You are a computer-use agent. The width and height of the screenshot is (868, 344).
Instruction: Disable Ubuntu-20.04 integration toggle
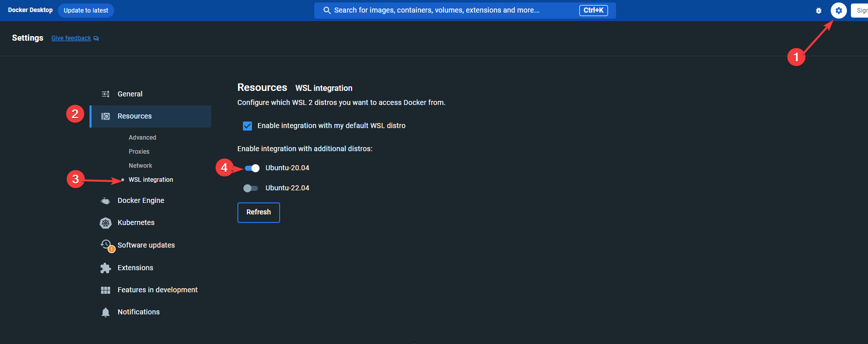[x=252, y=168]
